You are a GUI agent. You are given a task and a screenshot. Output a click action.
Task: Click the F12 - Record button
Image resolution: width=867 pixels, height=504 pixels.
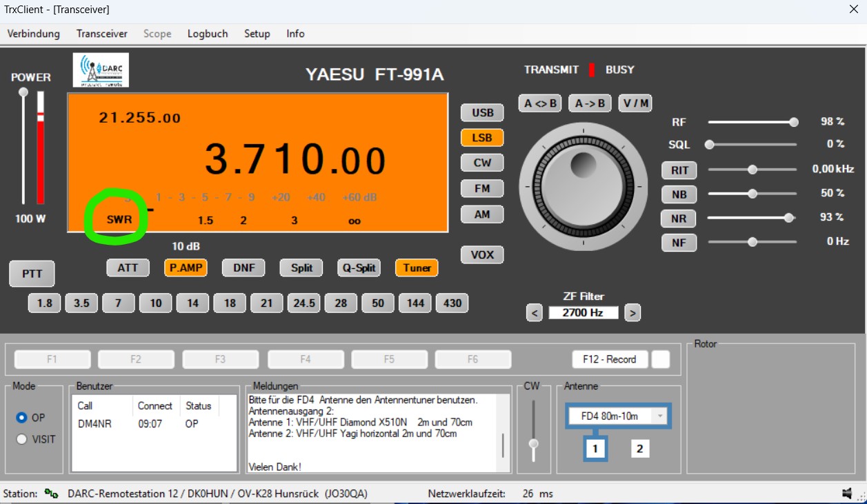(610, 359)
